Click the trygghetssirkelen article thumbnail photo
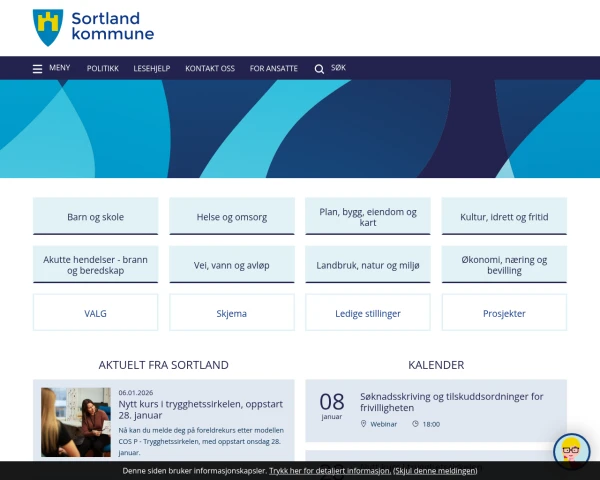 (76, 422)
